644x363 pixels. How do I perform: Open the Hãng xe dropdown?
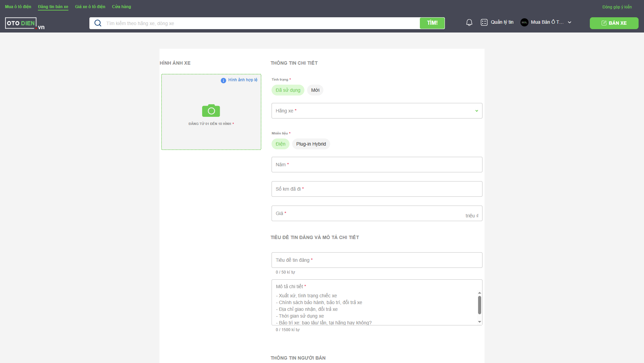377,111
